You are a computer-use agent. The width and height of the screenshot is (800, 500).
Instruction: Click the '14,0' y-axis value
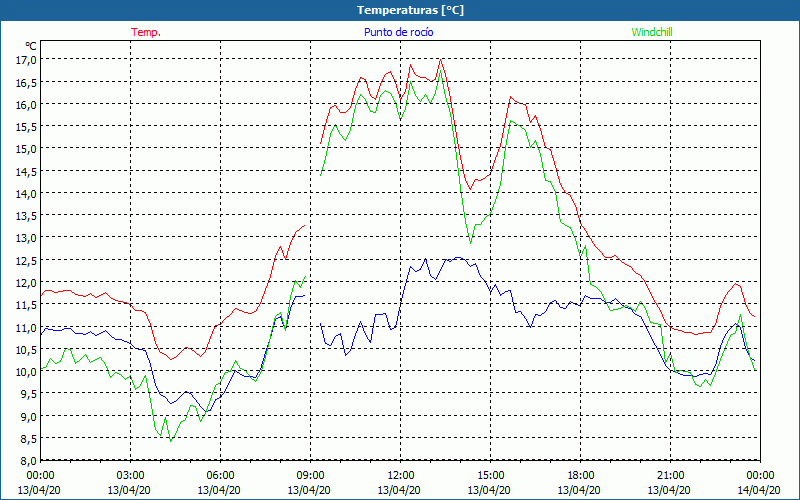click(27, 193)
